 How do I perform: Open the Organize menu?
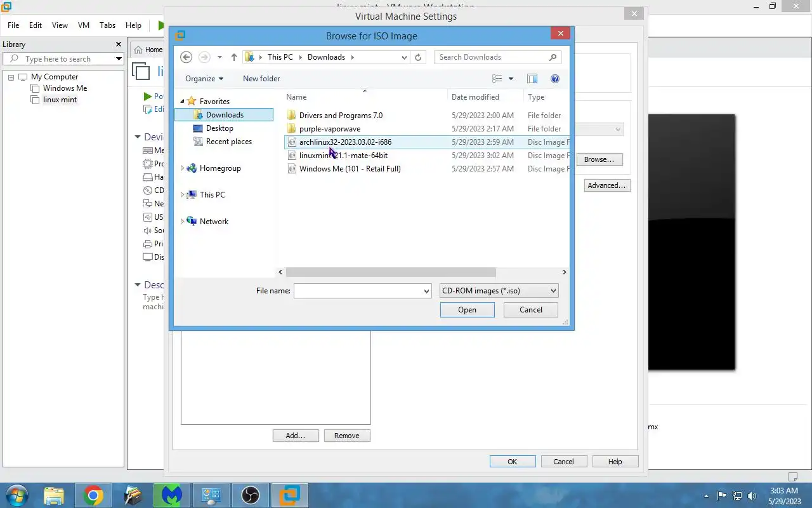(204, 79)
